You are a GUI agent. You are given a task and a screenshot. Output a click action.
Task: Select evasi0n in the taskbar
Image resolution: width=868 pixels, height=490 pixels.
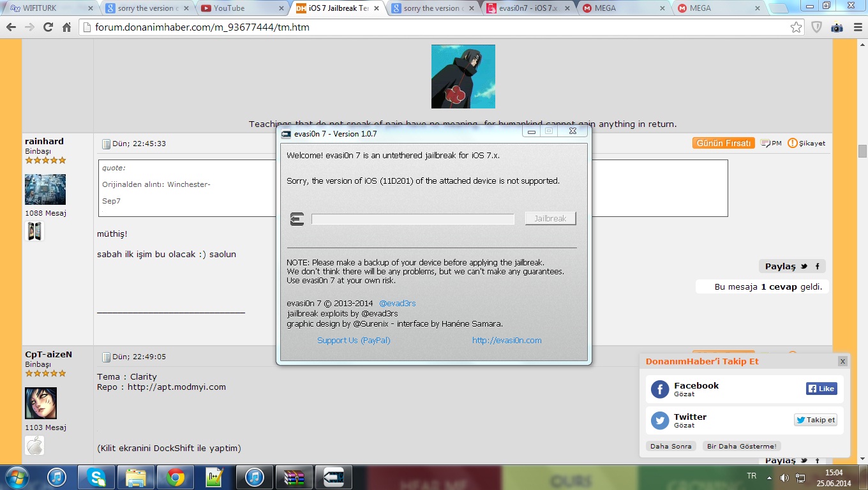(334, 477)
